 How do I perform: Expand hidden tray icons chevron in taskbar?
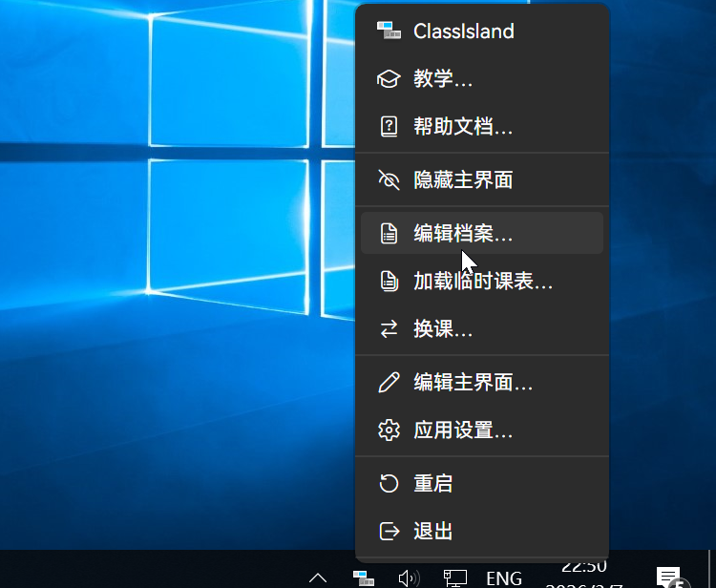(318, 577)
